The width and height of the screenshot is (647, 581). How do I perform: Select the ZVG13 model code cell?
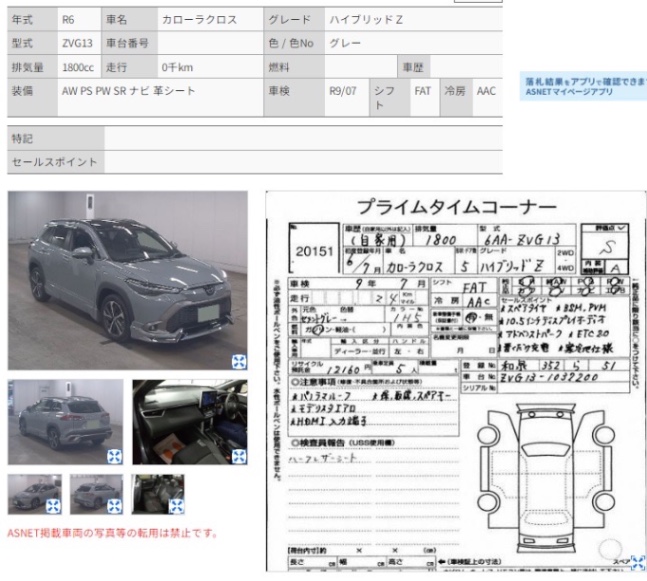pos(79,43)
